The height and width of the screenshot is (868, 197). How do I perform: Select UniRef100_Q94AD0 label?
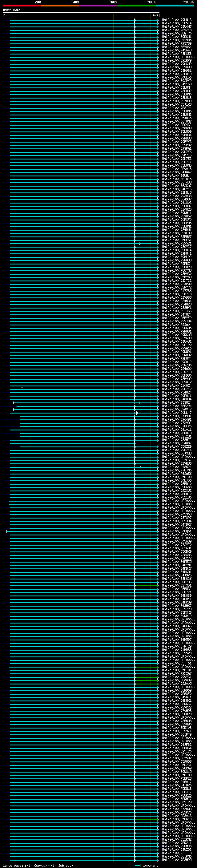point(177,369)
